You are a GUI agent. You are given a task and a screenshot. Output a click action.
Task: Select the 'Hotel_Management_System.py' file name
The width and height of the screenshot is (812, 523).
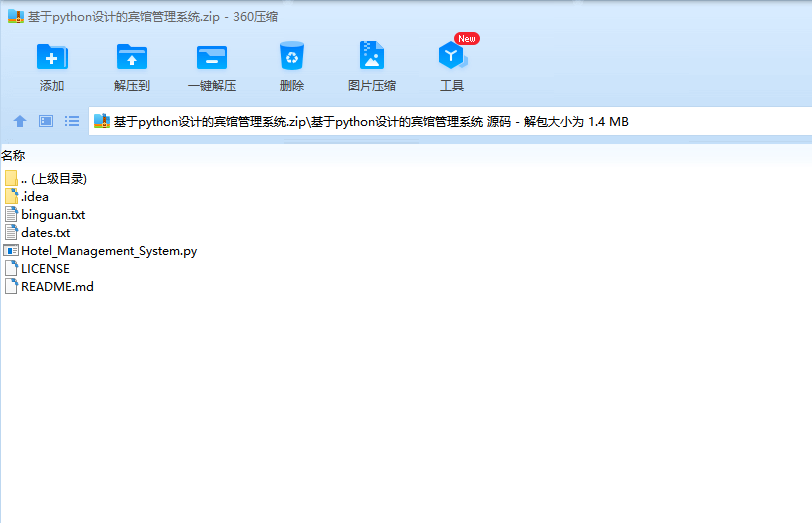point(109,251)
